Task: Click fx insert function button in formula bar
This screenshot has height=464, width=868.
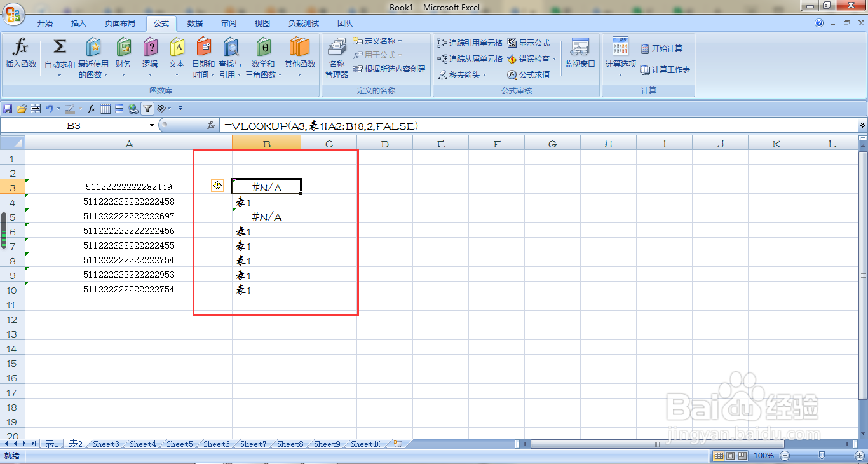Action: point(211,126)
